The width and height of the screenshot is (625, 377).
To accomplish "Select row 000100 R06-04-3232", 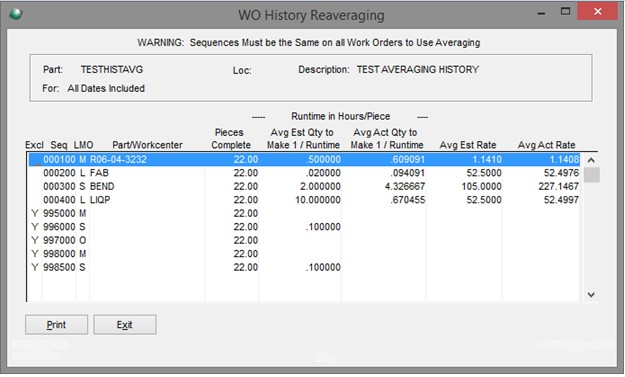I will coord(304,159).
